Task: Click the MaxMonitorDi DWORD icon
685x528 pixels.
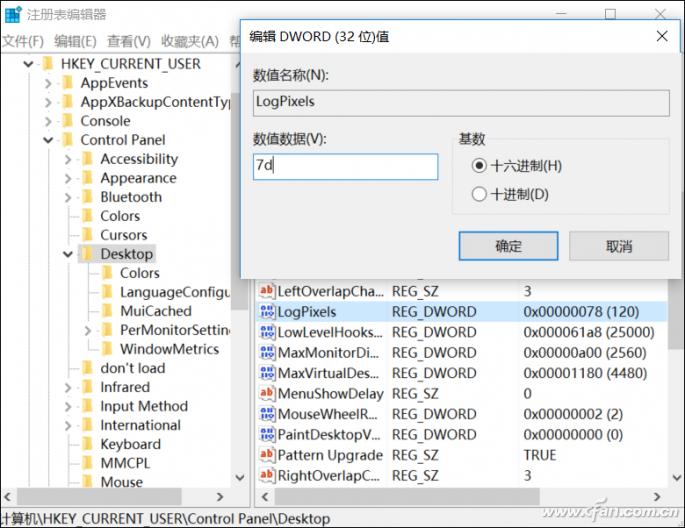Action: [x=267, y=352]
